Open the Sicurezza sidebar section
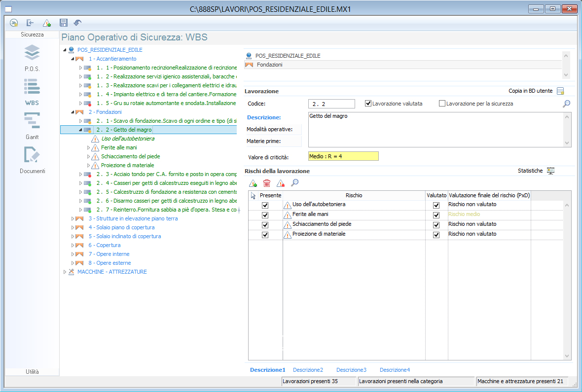This screenshot has height=392, width=582. click(x=32, y=35)
